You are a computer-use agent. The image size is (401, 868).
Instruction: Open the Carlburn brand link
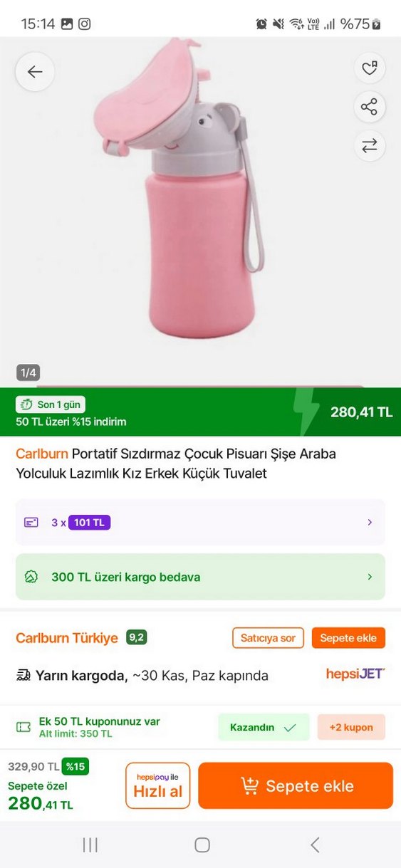[42, 454]
